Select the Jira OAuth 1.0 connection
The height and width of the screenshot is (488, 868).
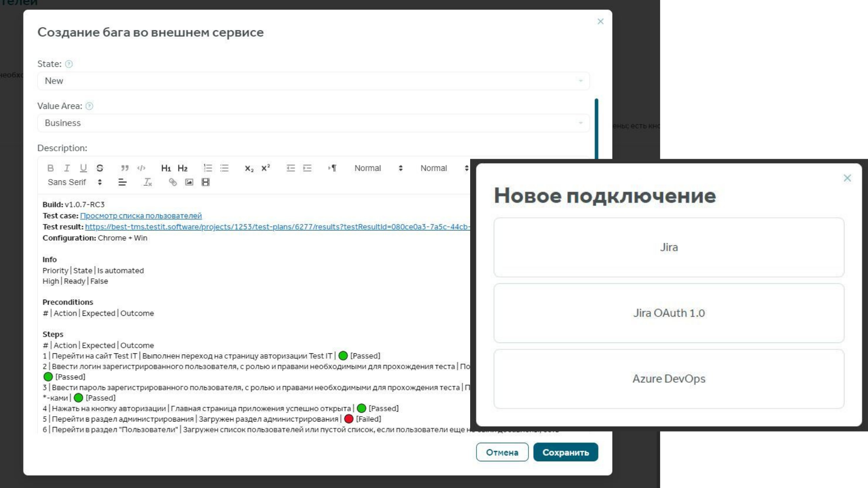click(x=669, y=313)
